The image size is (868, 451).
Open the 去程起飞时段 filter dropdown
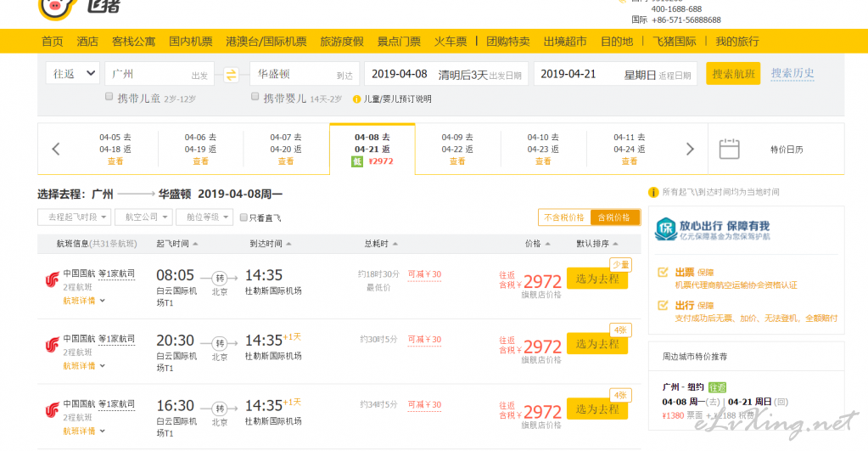tap(74, 217)
